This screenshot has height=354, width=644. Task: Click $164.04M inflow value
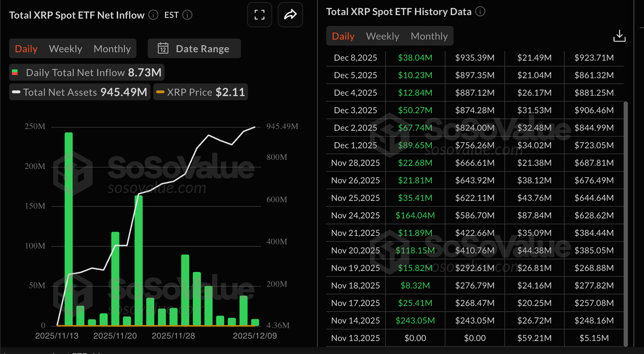415,216
